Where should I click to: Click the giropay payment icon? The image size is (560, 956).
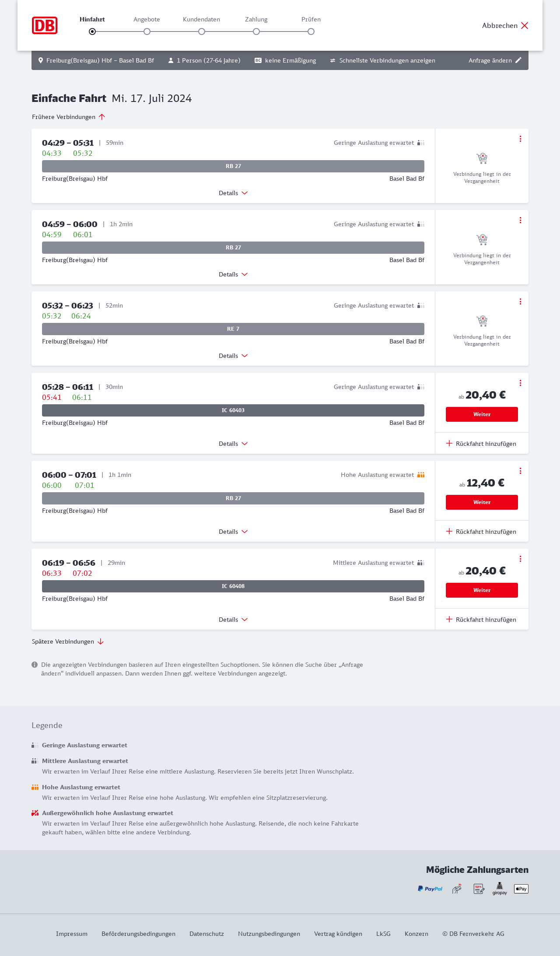pos(500,889)
